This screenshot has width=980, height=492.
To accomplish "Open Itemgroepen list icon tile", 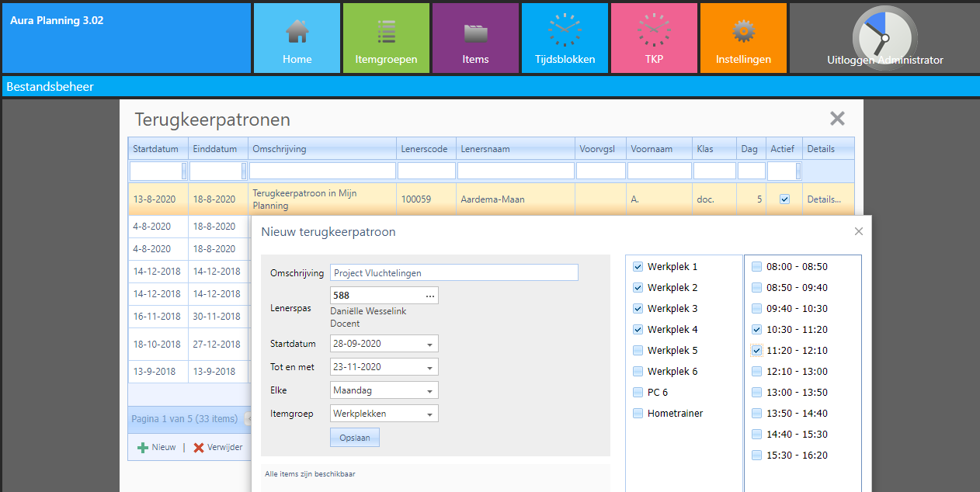I will [x=386, y=38].
